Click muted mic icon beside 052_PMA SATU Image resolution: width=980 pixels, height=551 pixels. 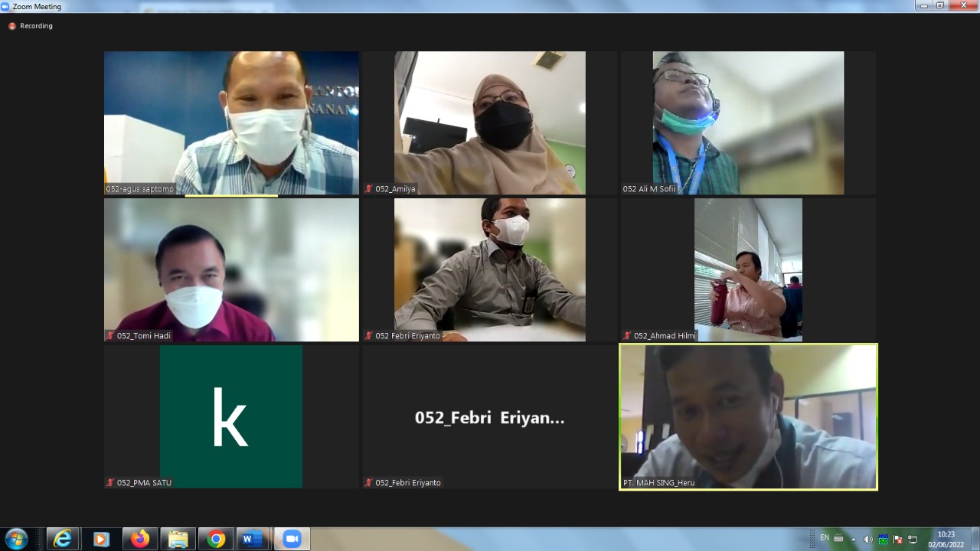coord(111,482)
